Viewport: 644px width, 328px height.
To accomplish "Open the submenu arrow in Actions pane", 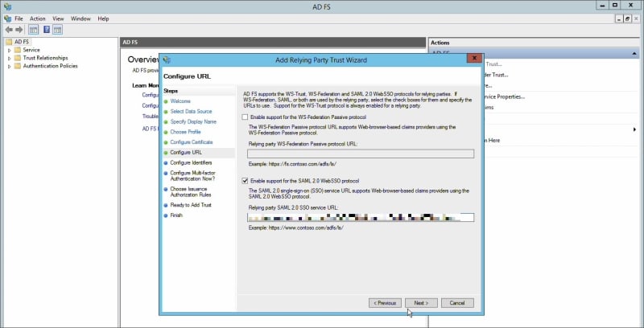I will coord(634,129).
